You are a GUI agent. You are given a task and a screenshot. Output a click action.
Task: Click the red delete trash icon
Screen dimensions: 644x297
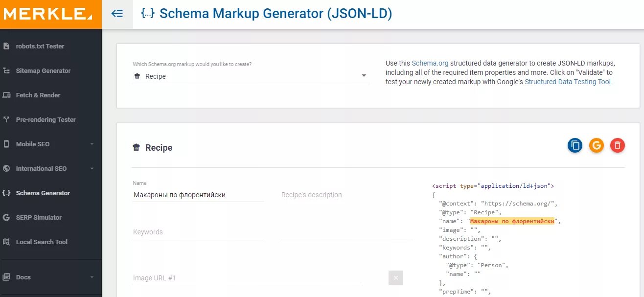click(618, 145)
